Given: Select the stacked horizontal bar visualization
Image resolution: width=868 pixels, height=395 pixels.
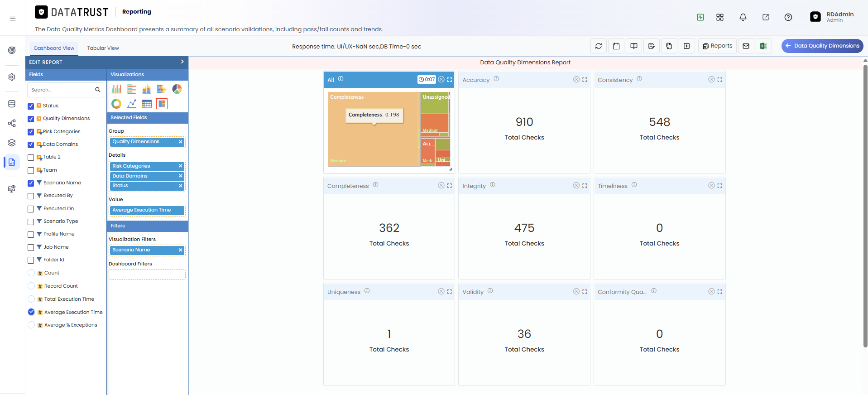Looking at the screenshot, I should [162, 89].
